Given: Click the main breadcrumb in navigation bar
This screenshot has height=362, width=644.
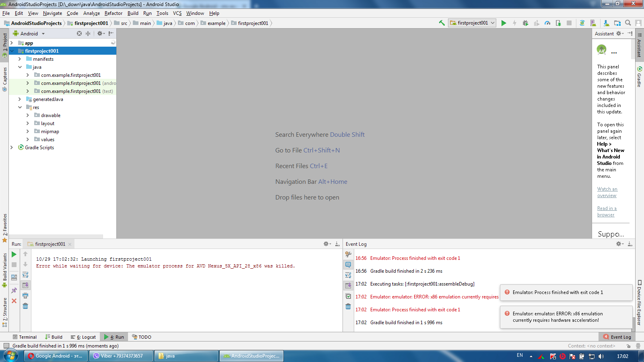Looking at the screenshot, I should click(x=142, y=23).
